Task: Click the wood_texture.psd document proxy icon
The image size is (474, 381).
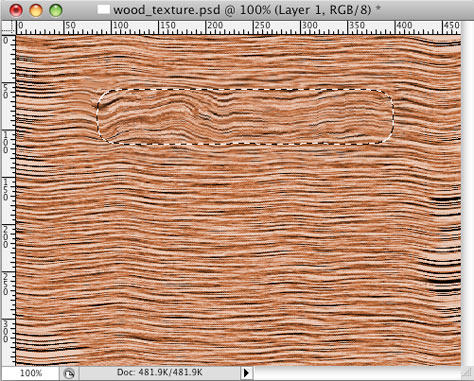Action: click(x=103, y=10)
